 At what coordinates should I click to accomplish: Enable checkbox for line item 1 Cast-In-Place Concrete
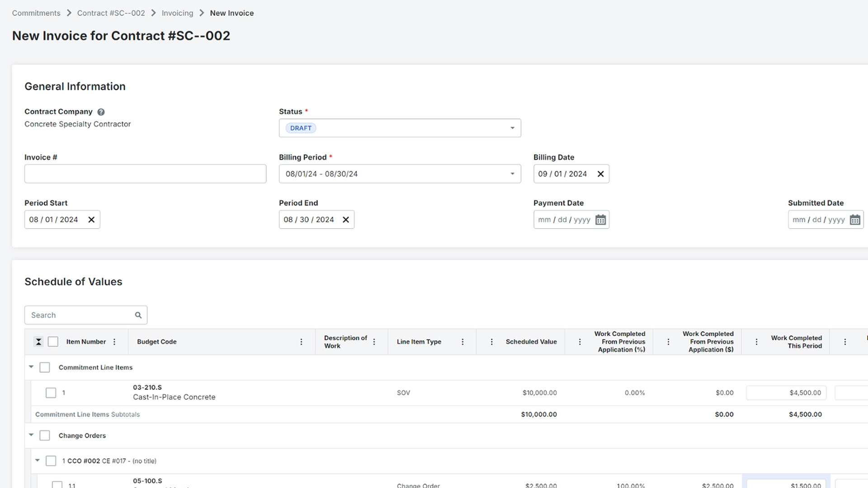pyautogui.click(x=51, y=393)
